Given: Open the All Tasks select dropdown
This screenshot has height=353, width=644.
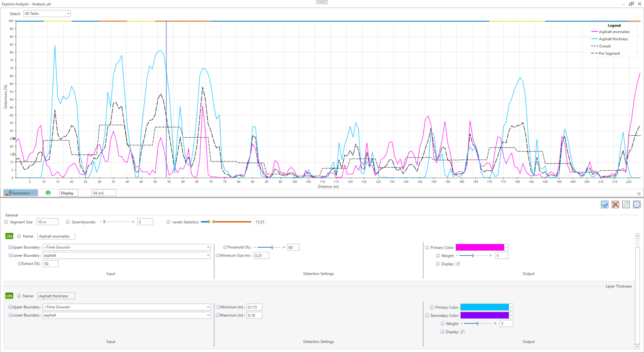Looking at the screenshot, I should point(47,14).
